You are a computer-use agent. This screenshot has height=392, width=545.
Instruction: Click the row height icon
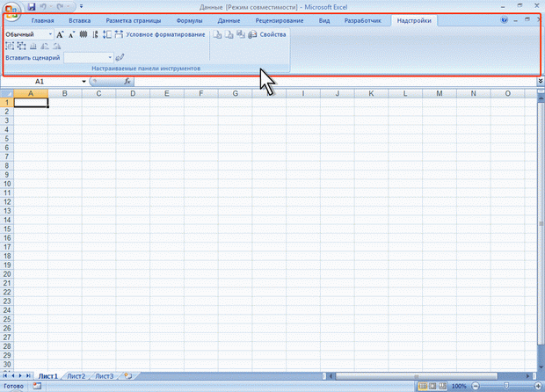click(107, 34)
